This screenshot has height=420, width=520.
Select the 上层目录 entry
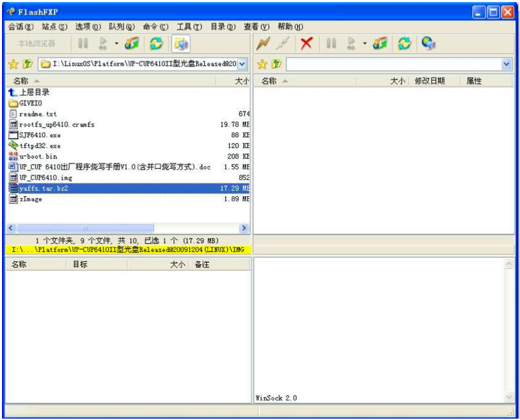tap(29, 92)
